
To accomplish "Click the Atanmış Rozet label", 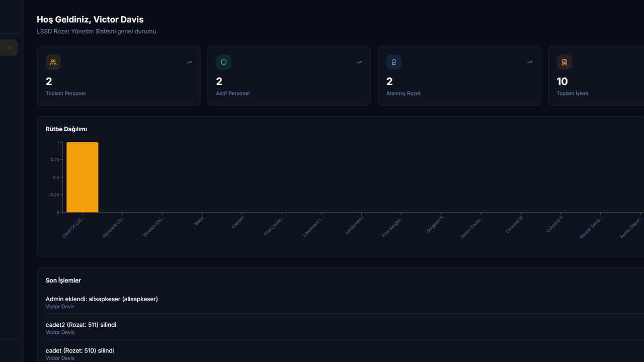I will tap(404, 94).
